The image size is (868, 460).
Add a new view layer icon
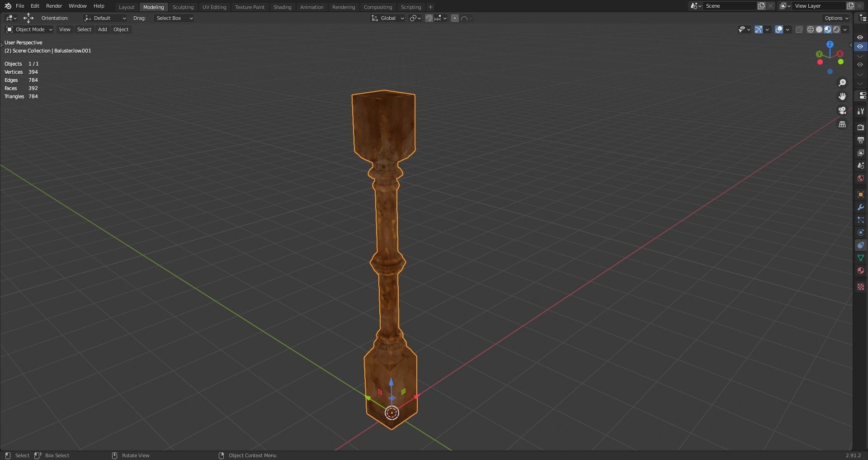[x=850, y=6]
